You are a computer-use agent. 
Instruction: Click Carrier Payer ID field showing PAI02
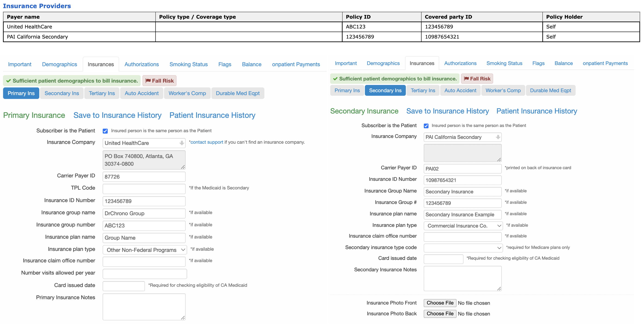pos(462,169)
